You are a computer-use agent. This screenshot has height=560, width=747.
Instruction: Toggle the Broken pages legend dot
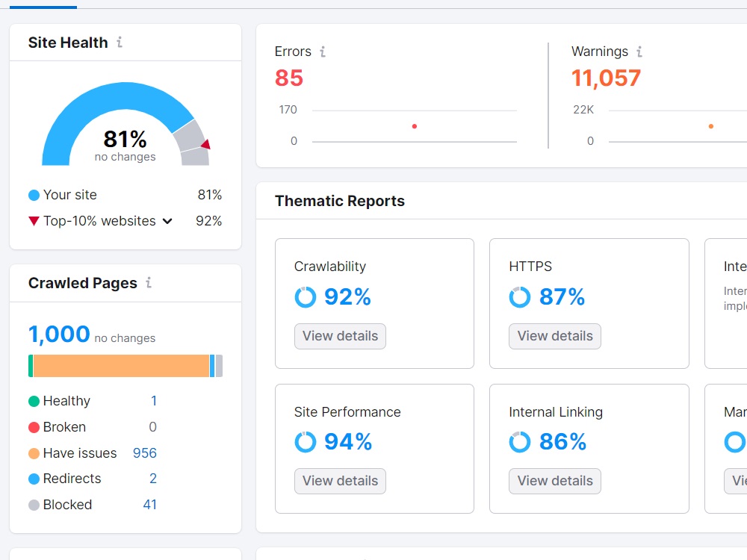click(x=33, y=426)
